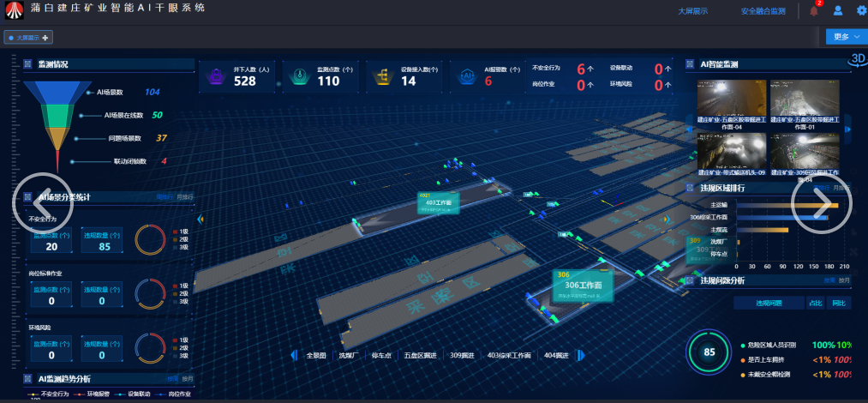Switch to the 安全融合监测 menu item

(763, 11)
